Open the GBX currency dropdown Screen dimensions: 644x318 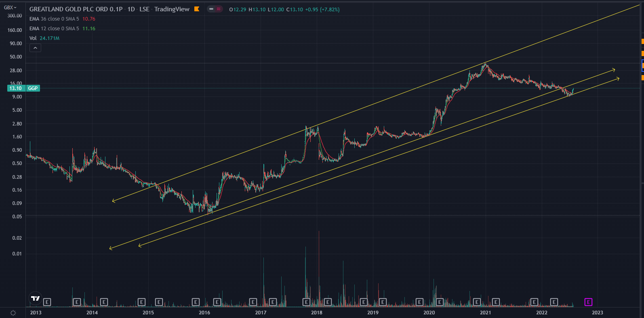(x=10, y=8)
